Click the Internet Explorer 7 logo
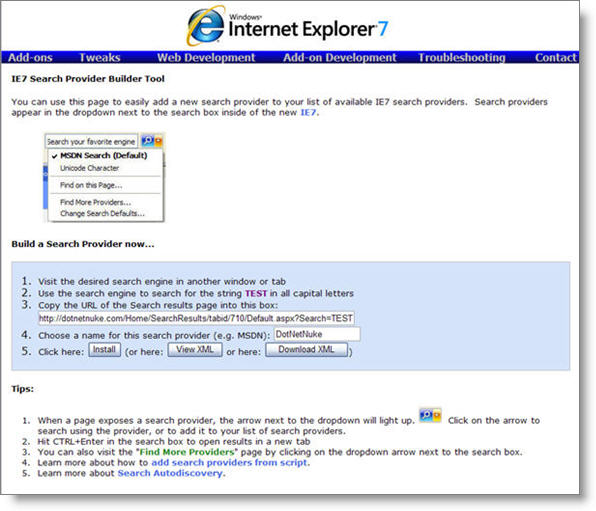The width and height of the screenshot is (596, 511). (x=287, y=26)
